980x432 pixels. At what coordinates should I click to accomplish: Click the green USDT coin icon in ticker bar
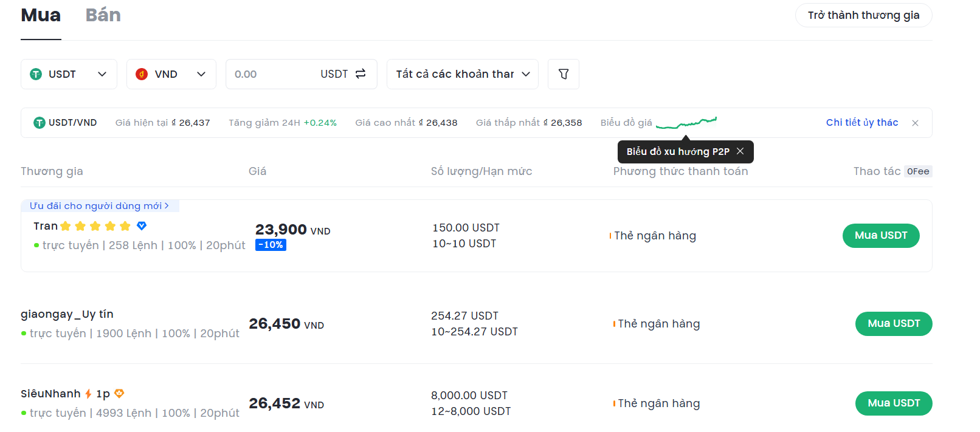point(40,123)
